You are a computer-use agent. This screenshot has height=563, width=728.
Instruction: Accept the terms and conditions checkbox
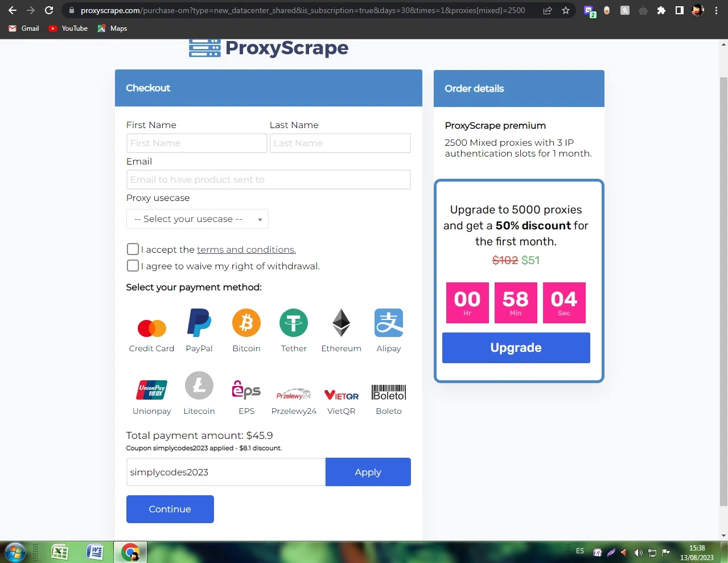coord(133,249)
